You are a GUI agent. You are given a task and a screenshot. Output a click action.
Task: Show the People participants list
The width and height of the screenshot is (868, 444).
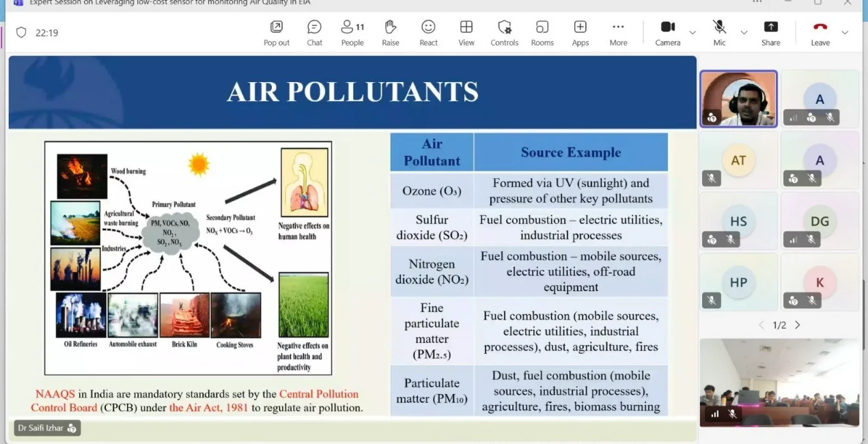coord(352,33)
